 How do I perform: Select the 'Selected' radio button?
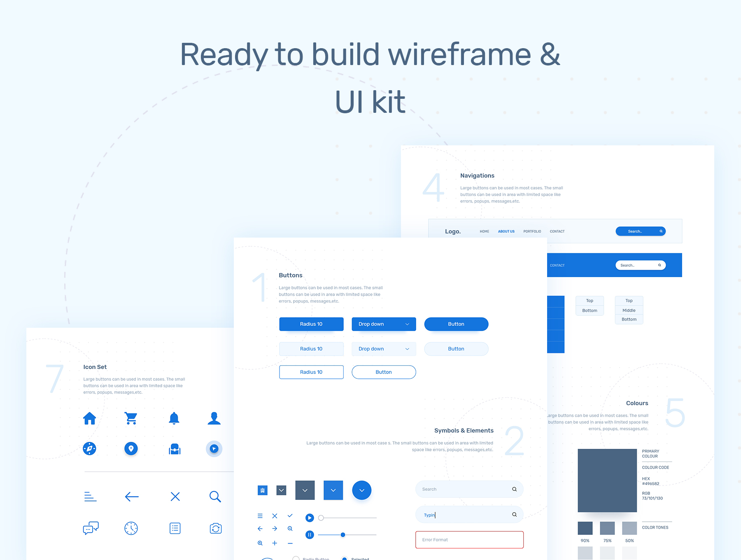(x=345, y=558)
